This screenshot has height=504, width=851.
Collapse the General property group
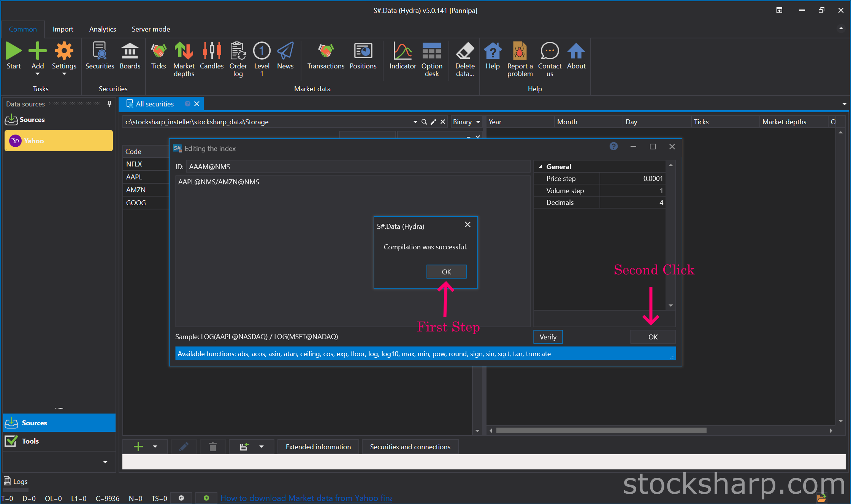point(540,166)
